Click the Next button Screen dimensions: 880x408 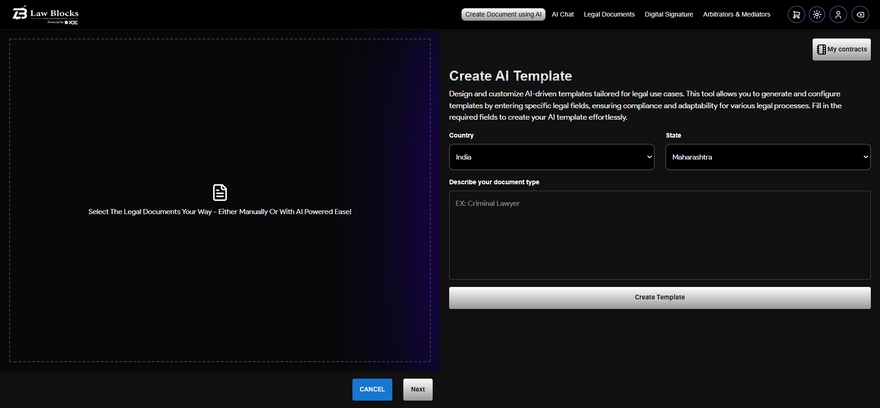[418, 389]
